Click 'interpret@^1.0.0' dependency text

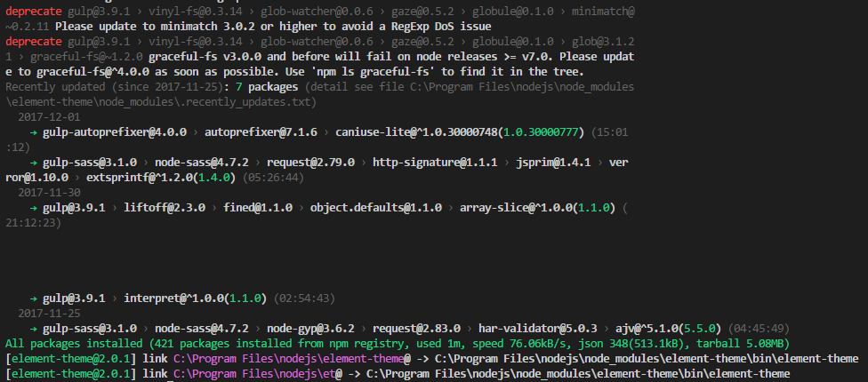pos(173,298)
